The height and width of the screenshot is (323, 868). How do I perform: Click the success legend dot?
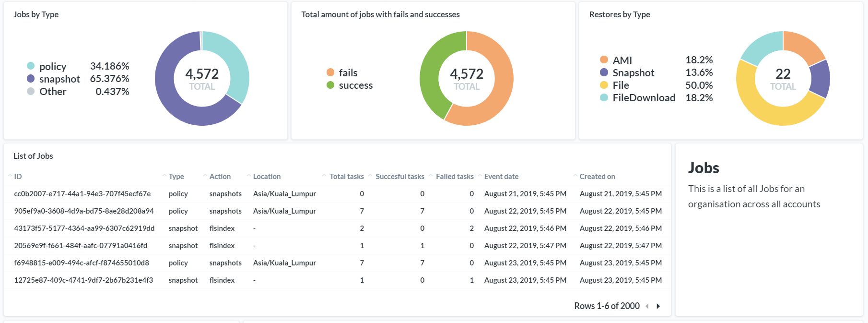[330, 85]
